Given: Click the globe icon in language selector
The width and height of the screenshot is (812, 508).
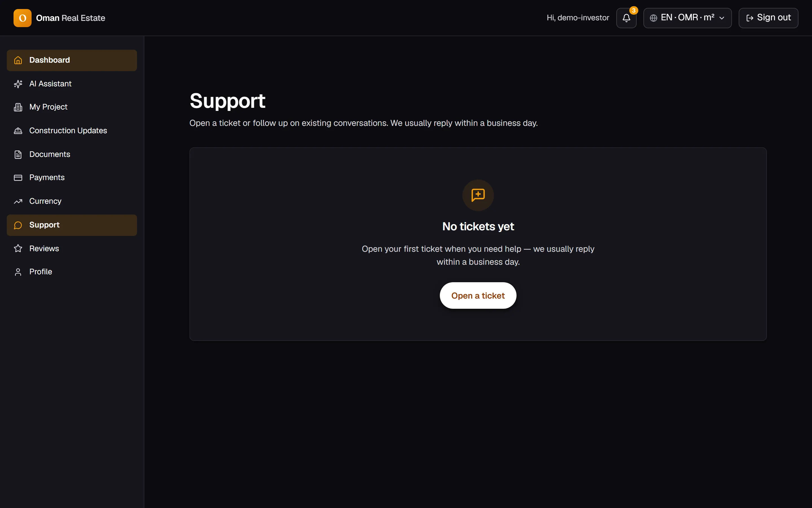Looking at the screenshot, I should [x=653, y=18].
